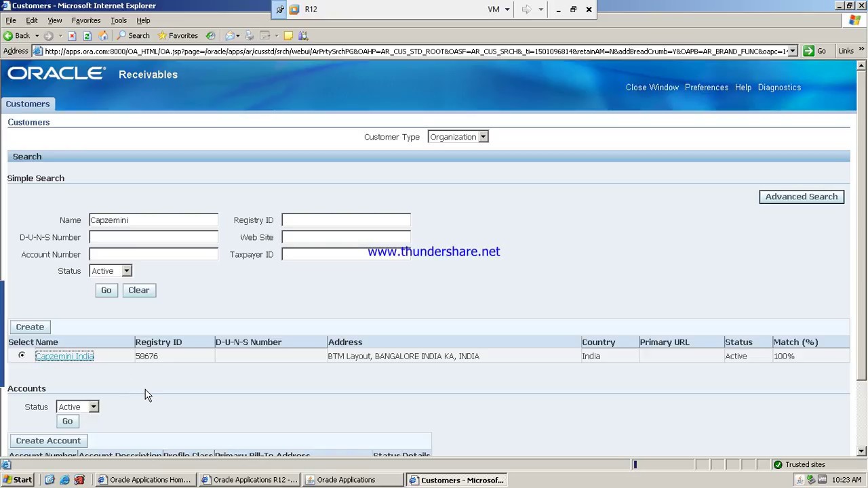
Task: Open the Forward button history dropdown arrow
Action: point(60,36)
